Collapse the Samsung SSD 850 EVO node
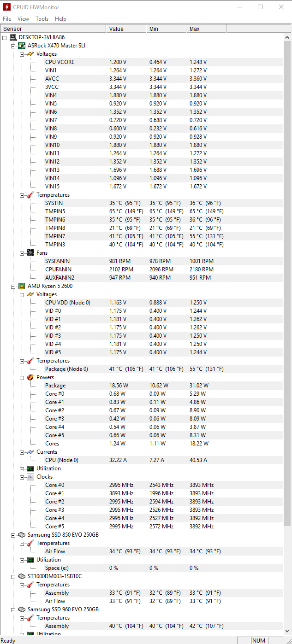Screen dimensions: 292x644 [x=13, y=535]
